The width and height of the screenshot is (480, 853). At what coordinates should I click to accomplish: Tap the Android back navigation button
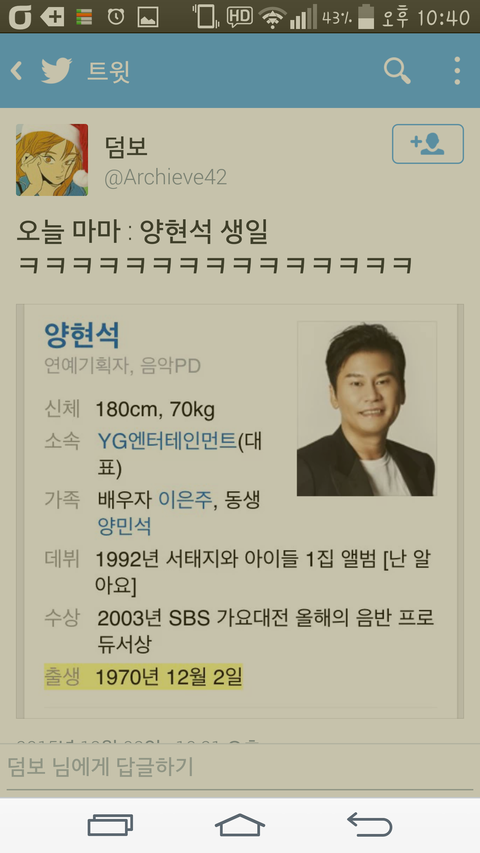(x=370, y=825)
